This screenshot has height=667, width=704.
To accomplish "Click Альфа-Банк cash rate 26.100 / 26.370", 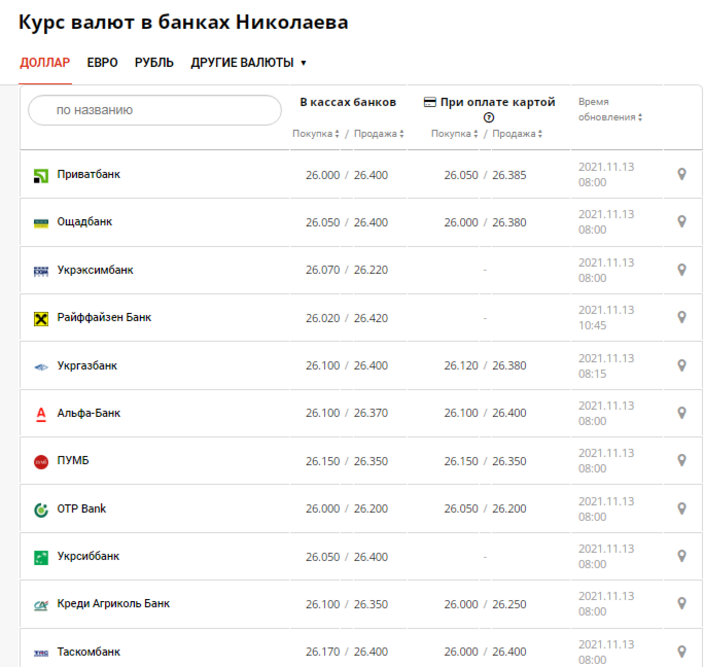I will coord(347,413).
